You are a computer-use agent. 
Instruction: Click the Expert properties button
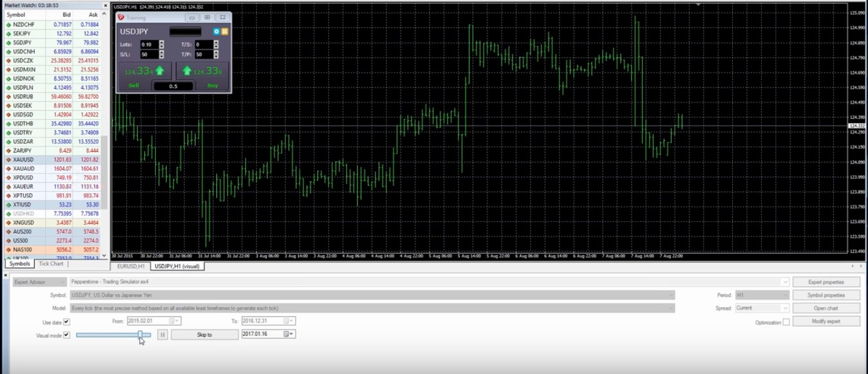[x=826, y=282]
